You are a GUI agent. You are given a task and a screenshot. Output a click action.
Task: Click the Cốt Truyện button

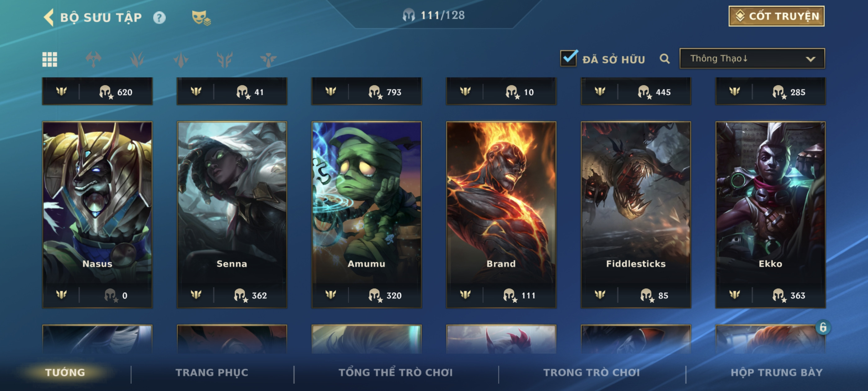(x=776, y=16)
